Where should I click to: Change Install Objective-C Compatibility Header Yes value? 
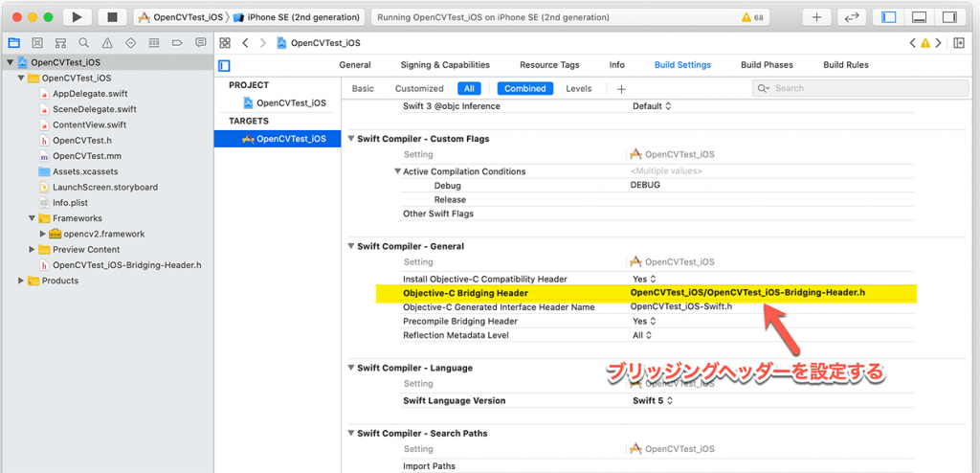644,279
